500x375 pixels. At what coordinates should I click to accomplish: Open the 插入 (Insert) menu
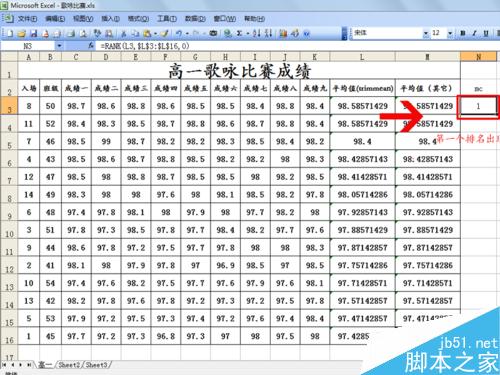(x=110, y=19)
